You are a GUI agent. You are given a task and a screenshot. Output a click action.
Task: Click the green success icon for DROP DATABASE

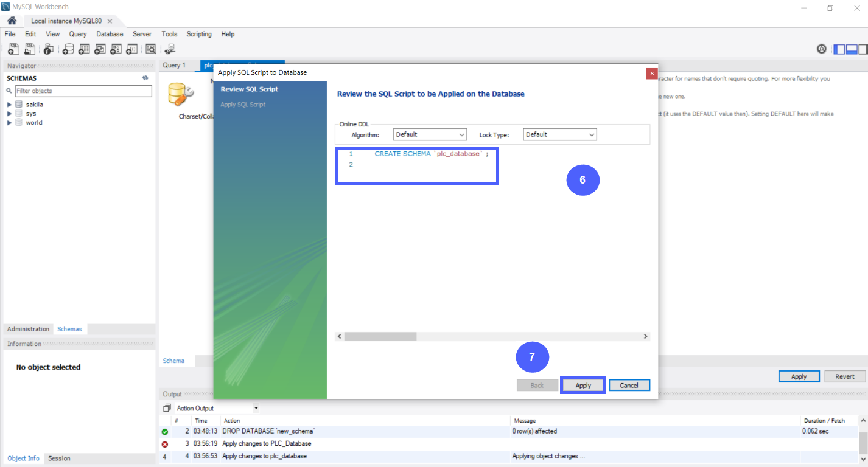(x=164, y=431)
